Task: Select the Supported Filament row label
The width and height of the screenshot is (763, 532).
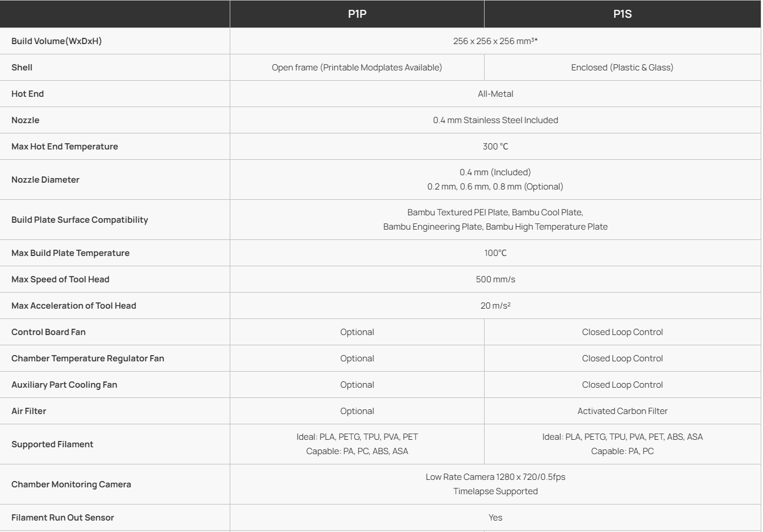Action: pos(52,444)
